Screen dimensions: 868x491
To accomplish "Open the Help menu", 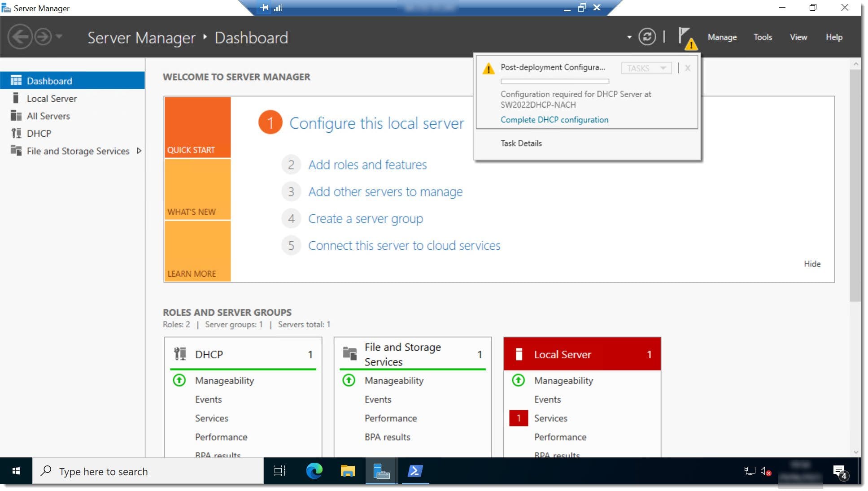I will point(834,37).
